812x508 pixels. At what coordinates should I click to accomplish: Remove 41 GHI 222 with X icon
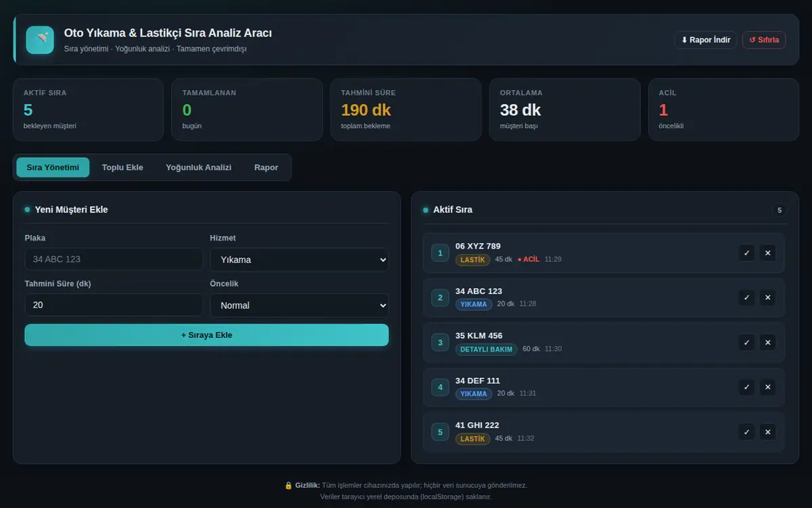[x=767, y=432]
